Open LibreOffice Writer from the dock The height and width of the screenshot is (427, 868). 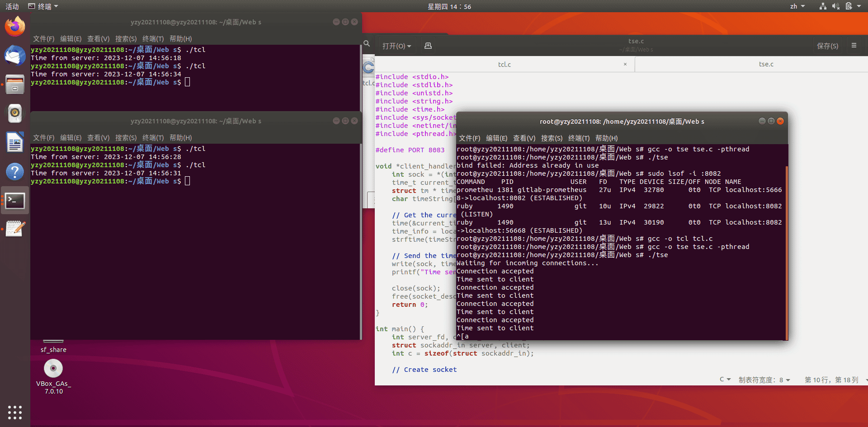point(15,143)
